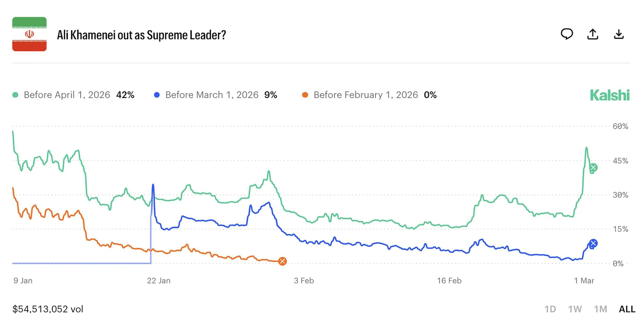The height and width of the screenshot is (327, 644).
Task: Click the $54,513,052 volume figure
Action: pyautogui.click(x=48, y=309)
